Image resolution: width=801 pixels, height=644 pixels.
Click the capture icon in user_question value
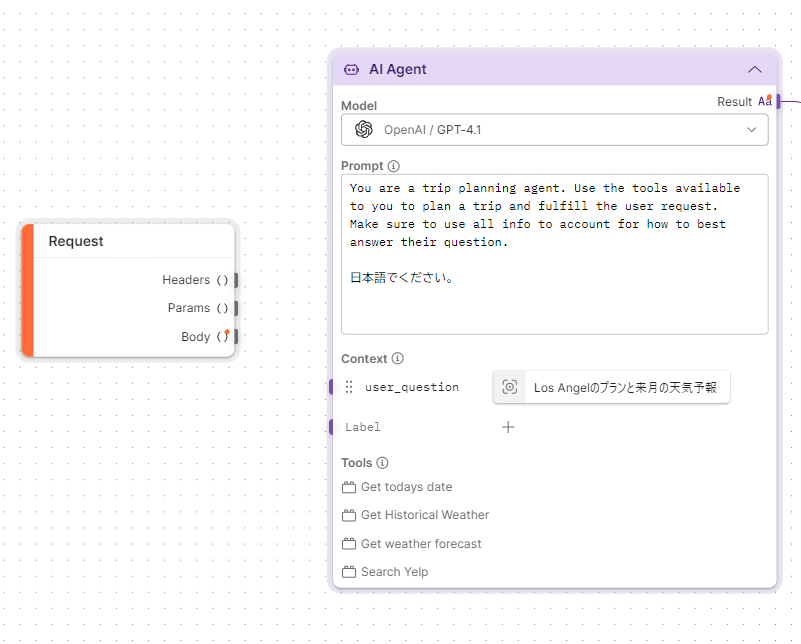pos(509,387)
